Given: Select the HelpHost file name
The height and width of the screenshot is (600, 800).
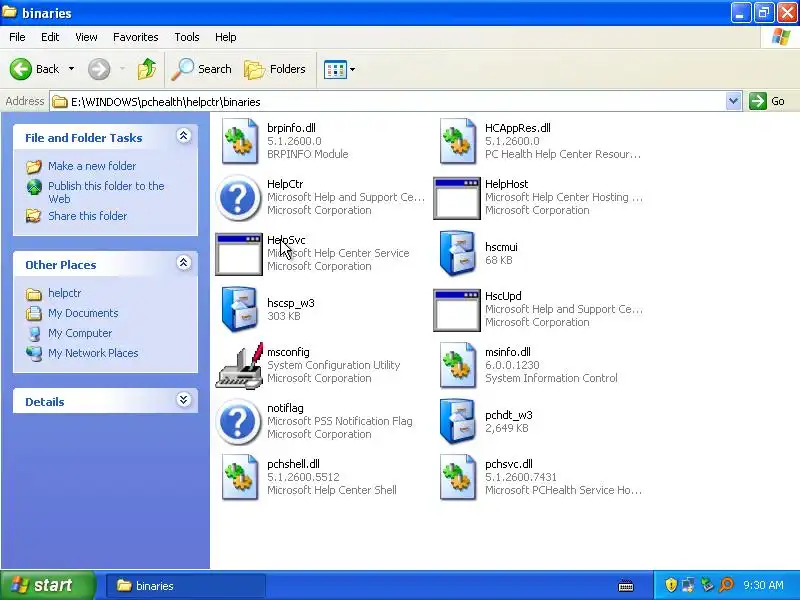Looking at the screenshot, I should point(507,184).
